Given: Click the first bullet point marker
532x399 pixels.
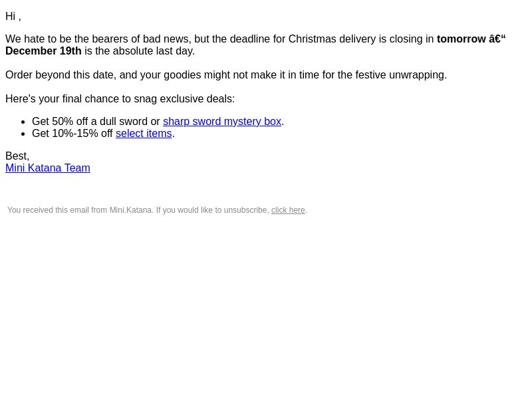Looking at the screenshot, I should click(x=23, y=122).
